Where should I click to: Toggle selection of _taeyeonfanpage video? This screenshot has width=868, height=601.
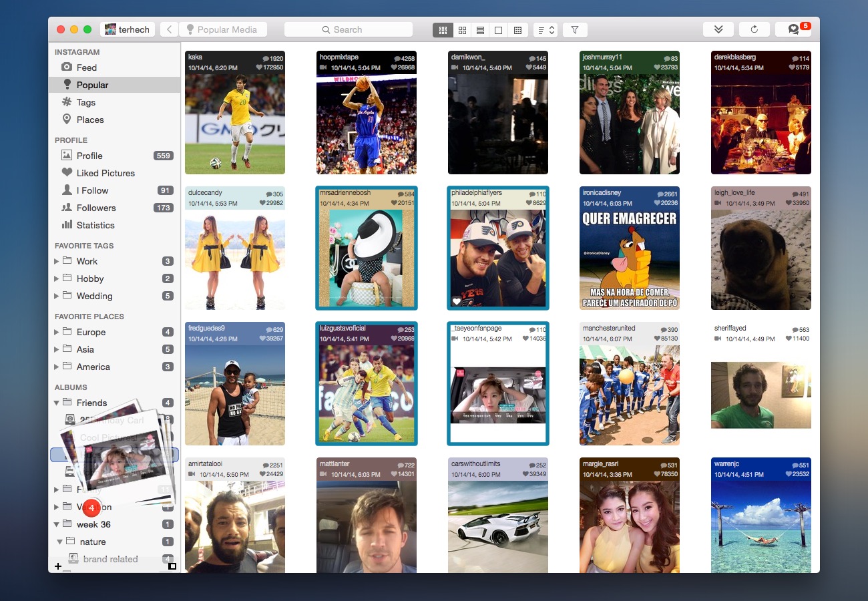pos(498,384)
